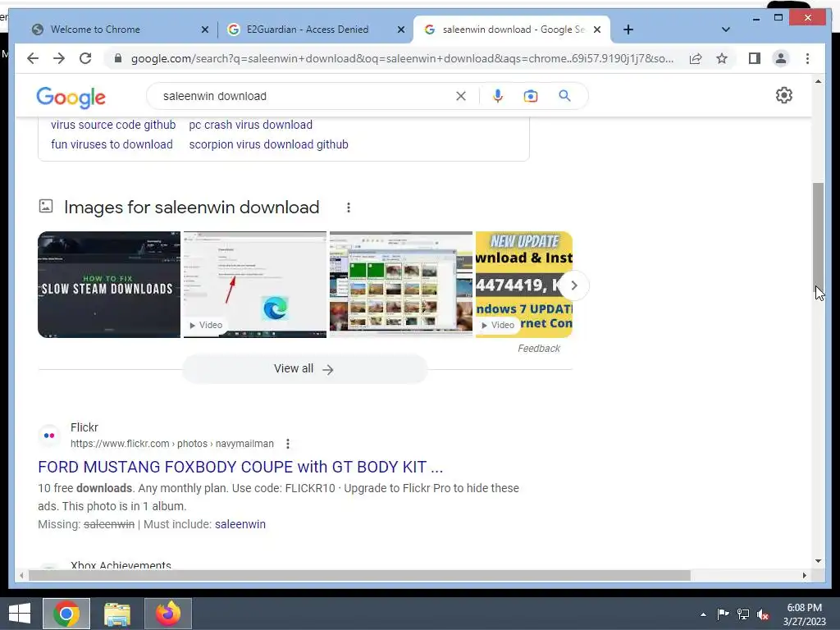Open the New Update Windows 7 video thumbnail

click(x=523, y=285)
